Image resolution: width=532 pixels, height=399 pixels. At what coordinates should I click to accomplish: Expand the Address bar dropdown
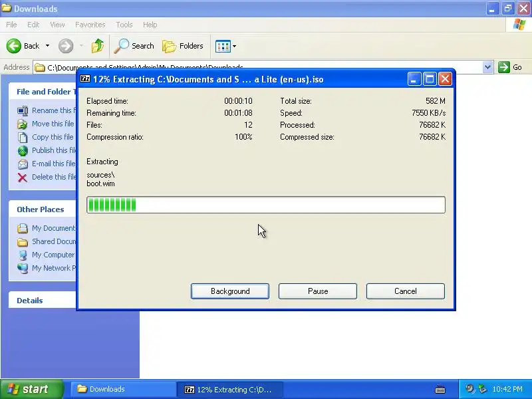tap(487, 67)
